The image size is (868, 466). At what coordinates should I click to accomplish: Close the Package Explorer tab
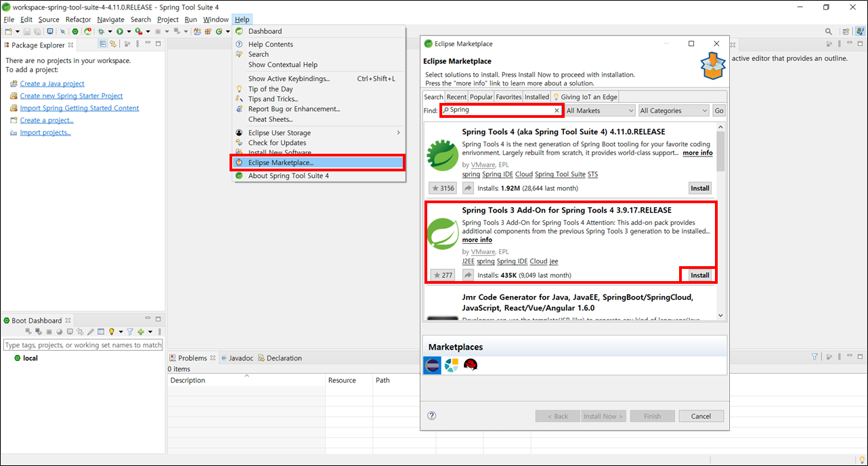(70, 45)
